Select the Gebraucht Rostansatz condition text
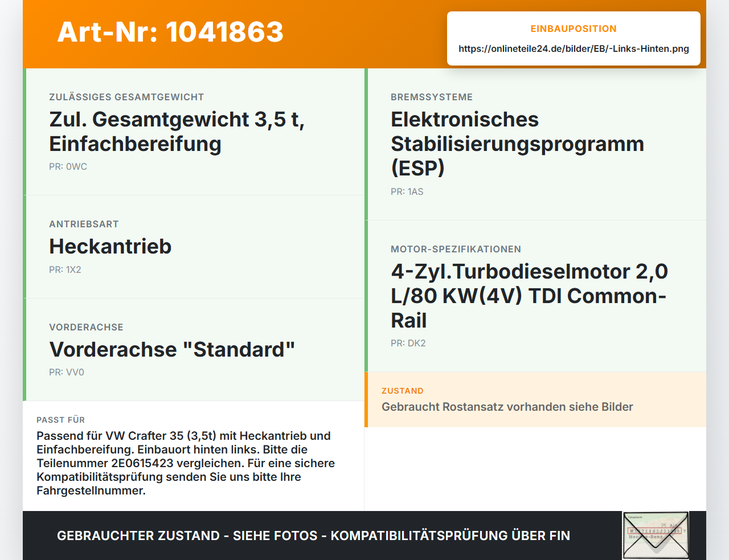 [x=507, y=407]
